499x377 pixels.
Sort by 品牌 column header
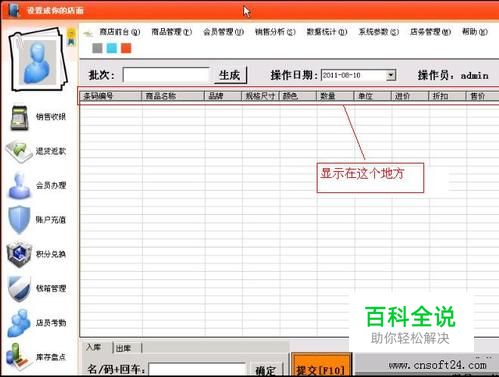(223, 96)
